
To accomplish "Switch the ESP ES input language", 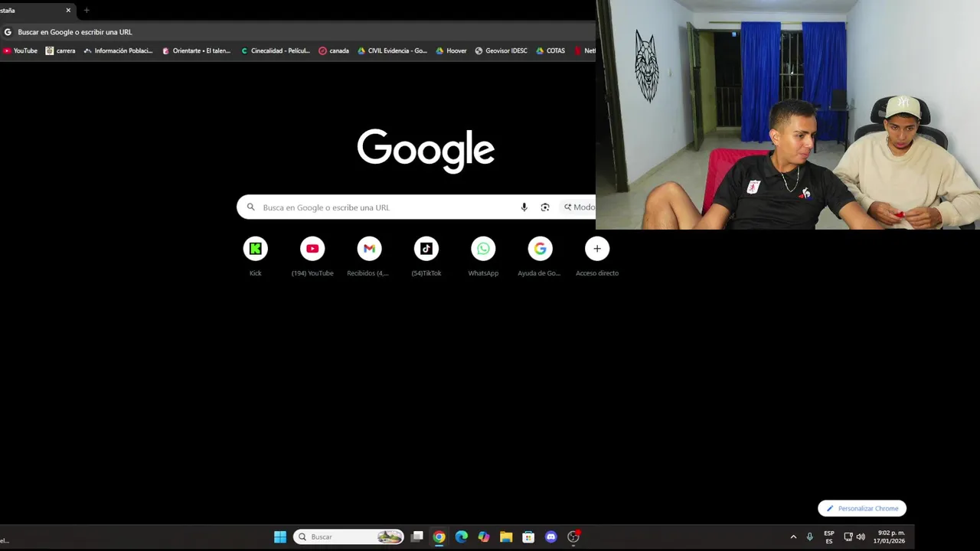I will coord(829,536).
